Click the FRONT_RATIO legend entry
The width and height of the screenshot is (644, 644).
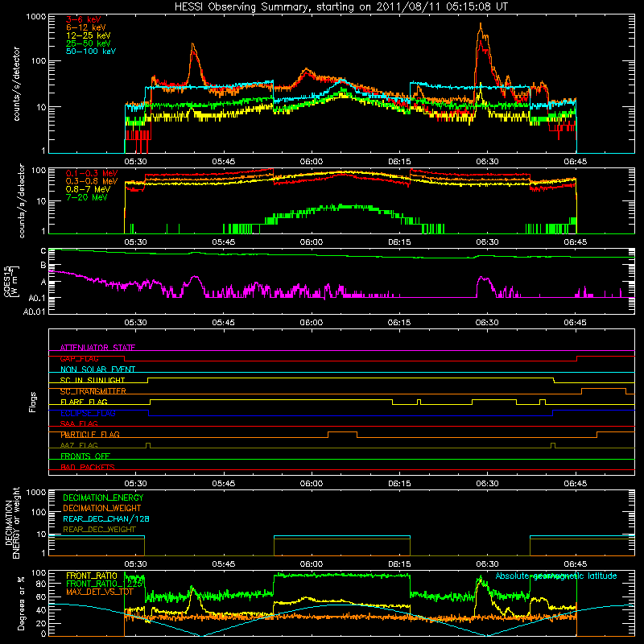91,576
